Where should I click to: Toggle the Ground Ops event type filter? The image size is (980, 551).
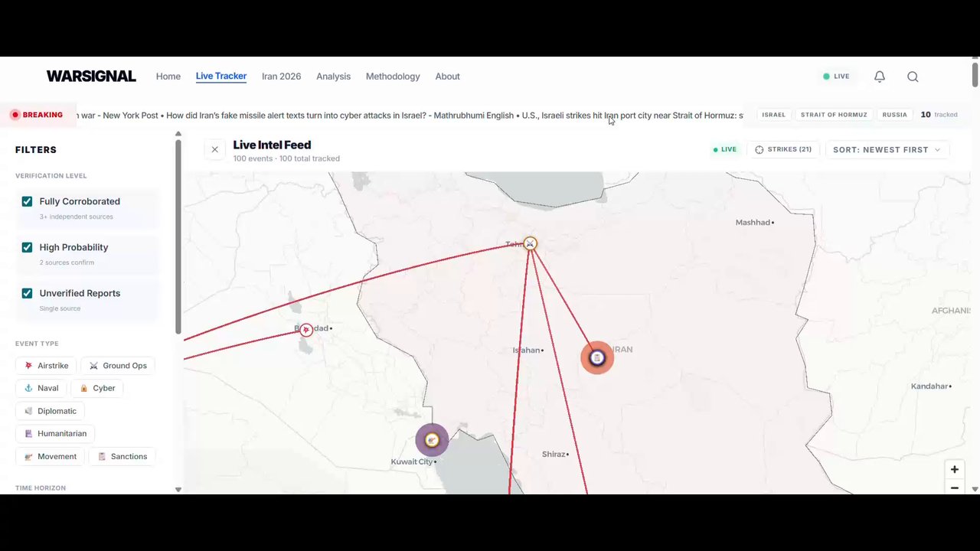click(118, 366)
